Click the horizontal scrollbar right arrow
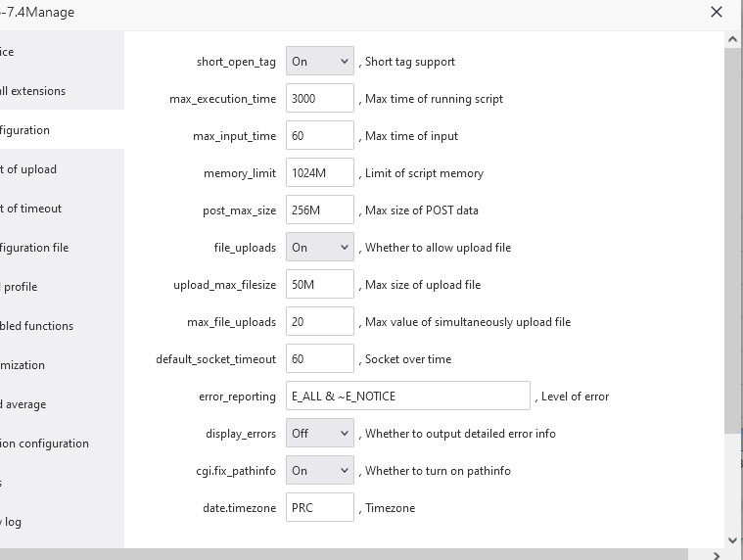This screenshot has height=560, width=743. [716, 555]
